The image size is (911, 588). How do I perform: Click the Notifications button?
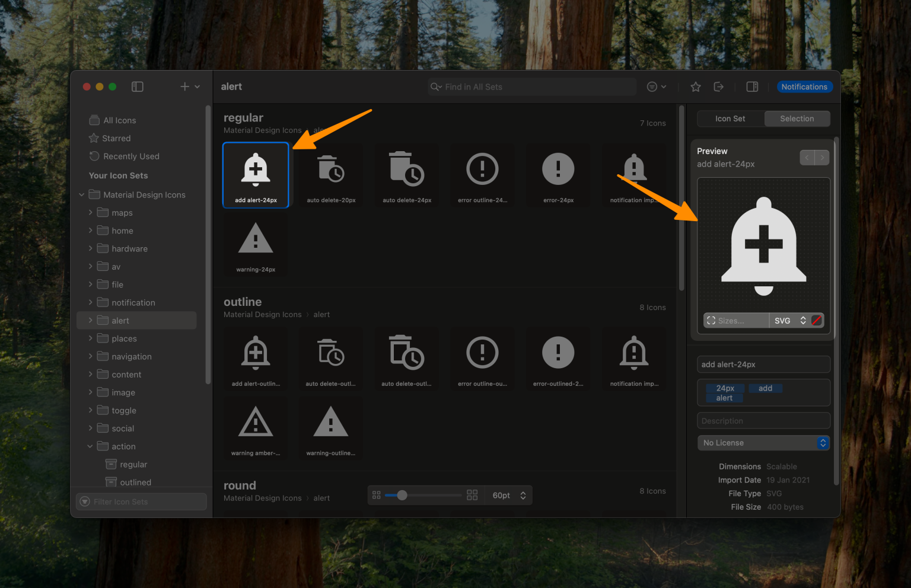coord(804,87)
